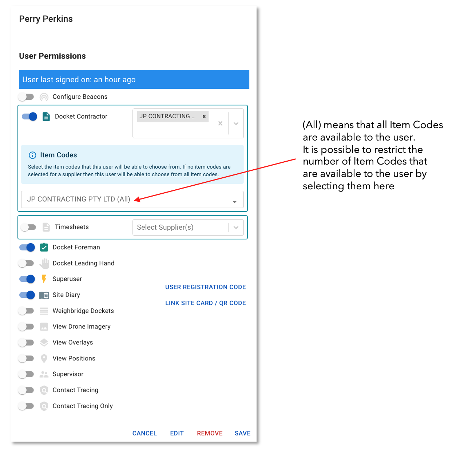Click the Docket Foreman checkmark icon

pos(44,247)
